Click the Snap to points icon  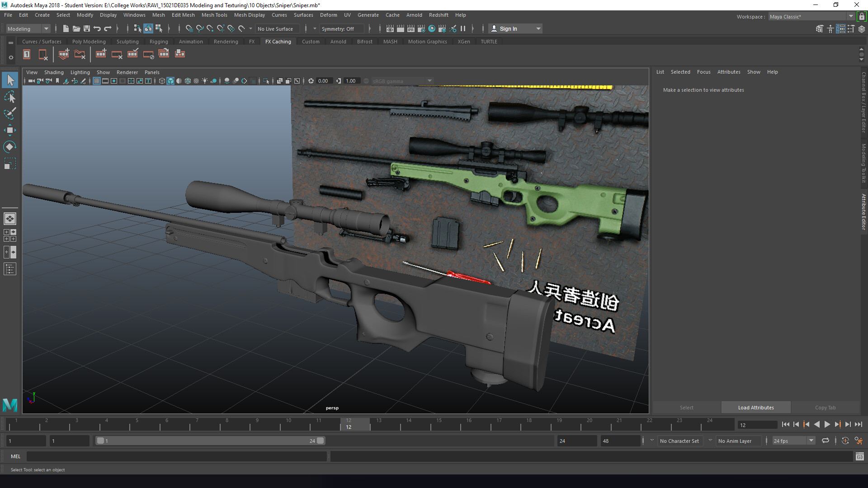pos(210,28)
